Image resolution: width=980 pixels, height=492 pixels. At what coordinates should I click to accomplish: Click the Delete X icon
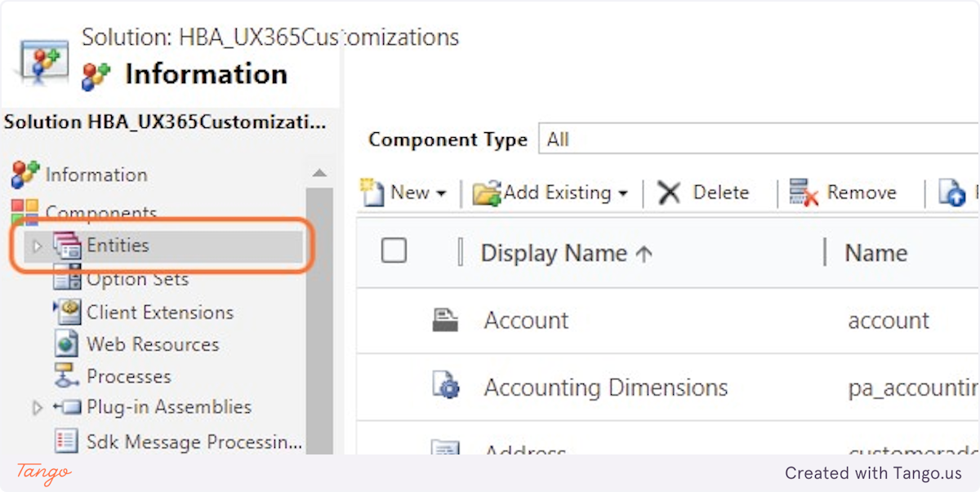point(669,193)
